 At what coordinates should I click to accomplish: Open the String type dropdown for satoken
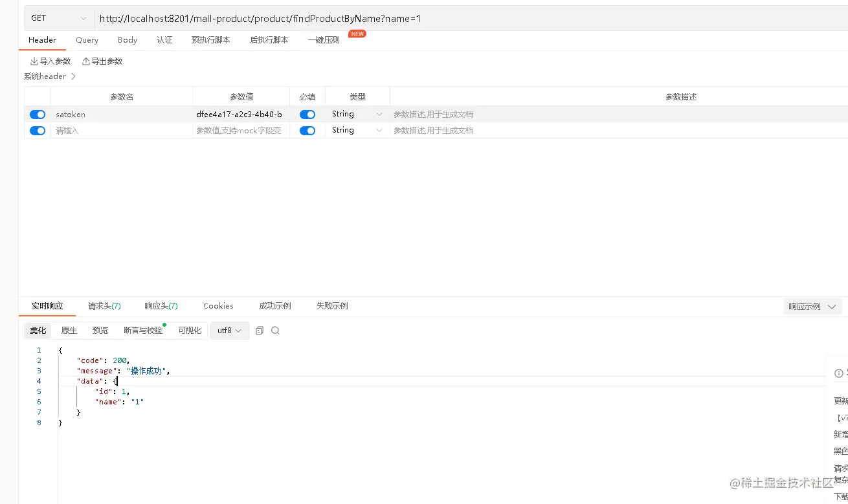tap(357, 114)
